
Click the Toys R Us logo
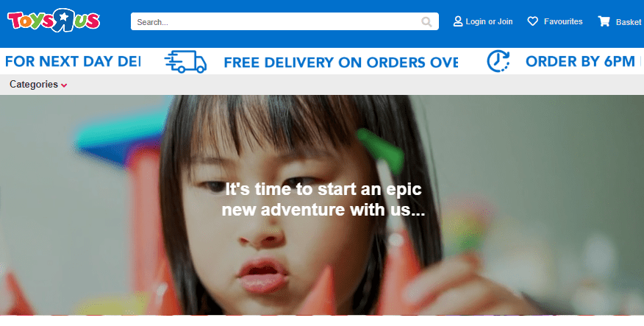(x=54, y=20)
